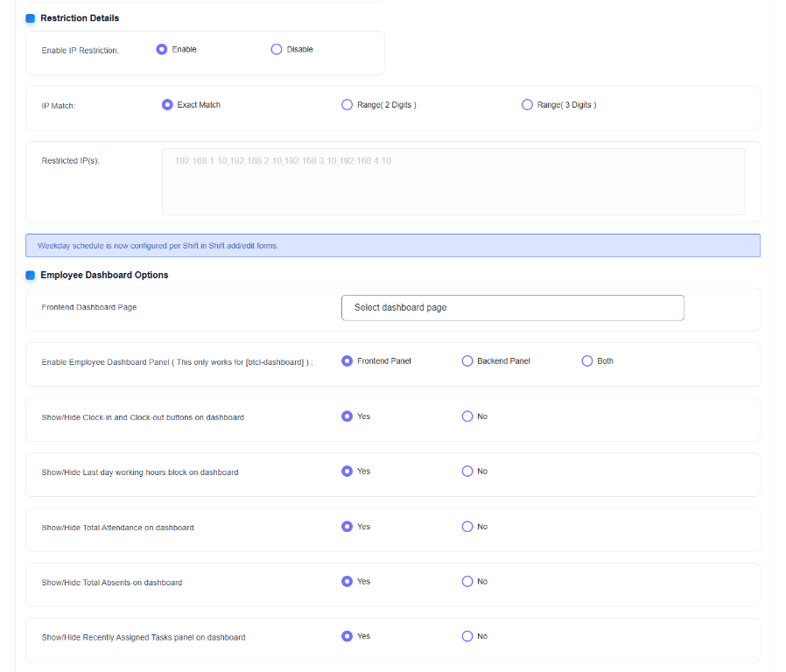This screenshot has width=786, height=672.
Task: Click the Employee Dashboard Options heading
Action: click(104, 275)
